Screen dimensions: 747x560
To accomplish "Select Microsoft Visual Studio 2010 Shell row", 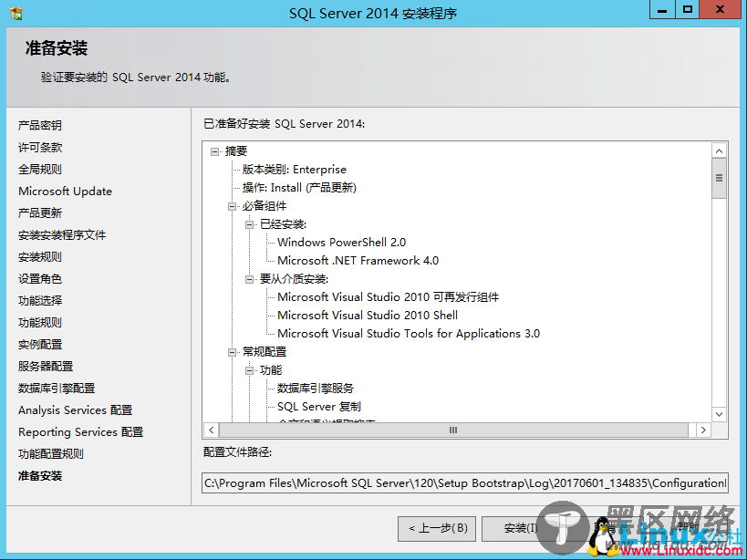I will [368, 316].
